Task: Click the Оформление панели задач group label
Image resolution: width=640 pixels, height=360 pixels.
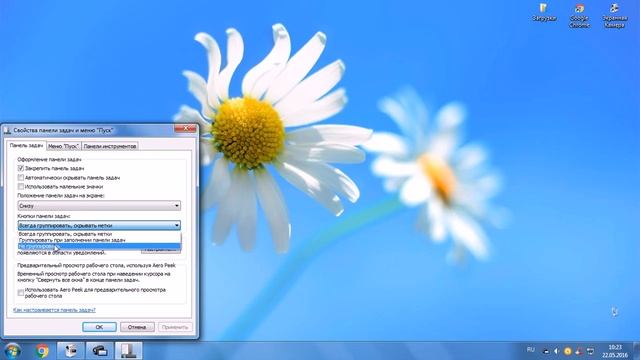Action: (x=49, y=160)
